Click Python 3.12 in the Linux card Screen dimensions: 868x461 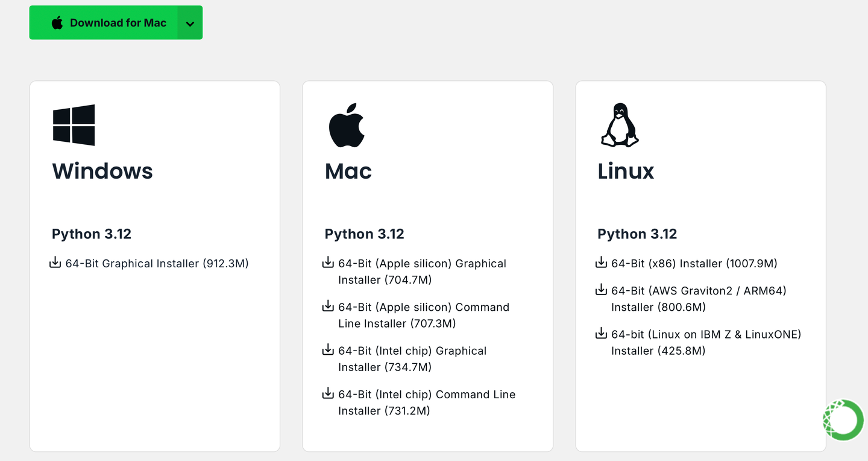637,234
